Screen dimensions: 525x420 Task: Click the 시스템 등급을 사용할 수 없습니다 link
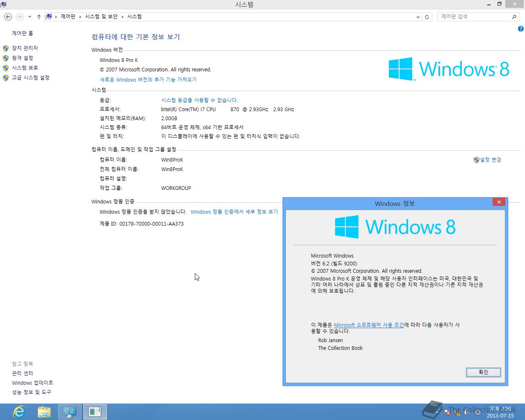[x=199, y=100]
